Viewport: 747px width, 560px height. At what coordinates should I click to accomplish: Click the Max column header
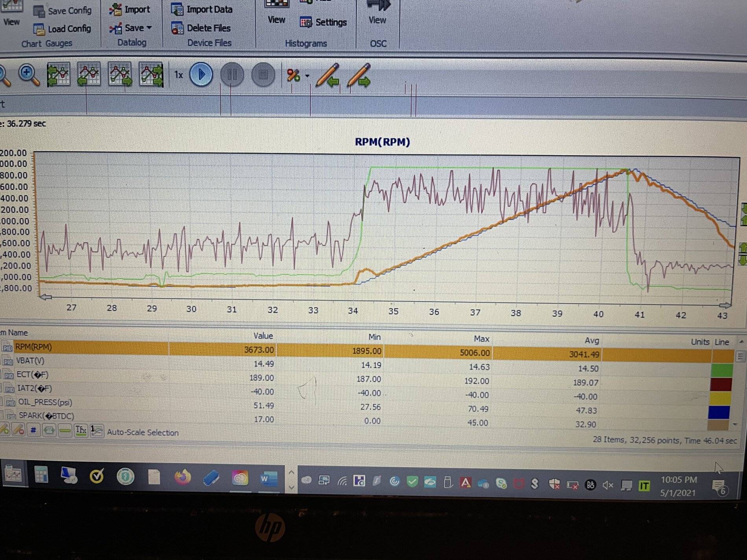[482, 339]
